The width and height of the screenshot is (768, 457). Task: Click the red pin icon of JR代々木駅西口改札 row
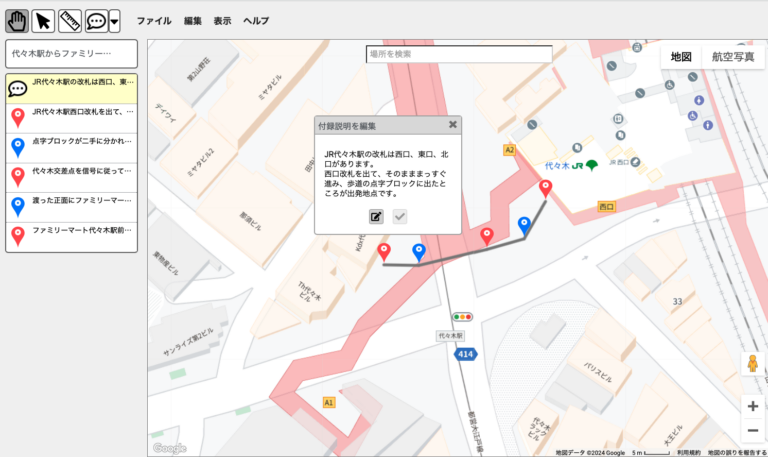tap(18, 119)
